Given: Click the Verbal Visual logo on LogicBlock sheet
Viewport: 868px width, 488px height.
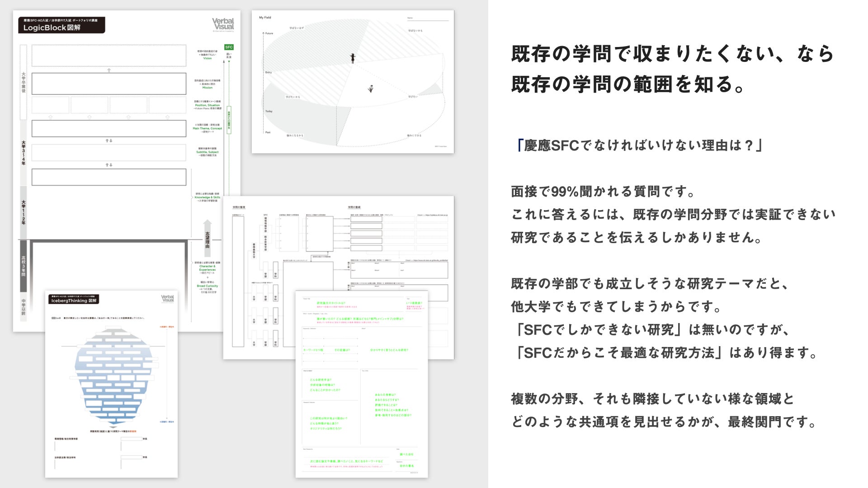Looking at the screenshot, I should click(223, 24).
